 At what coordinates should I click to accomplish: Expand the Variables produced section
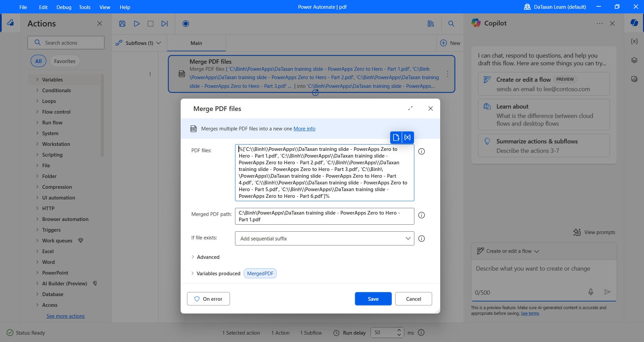[x=216, y=274]
